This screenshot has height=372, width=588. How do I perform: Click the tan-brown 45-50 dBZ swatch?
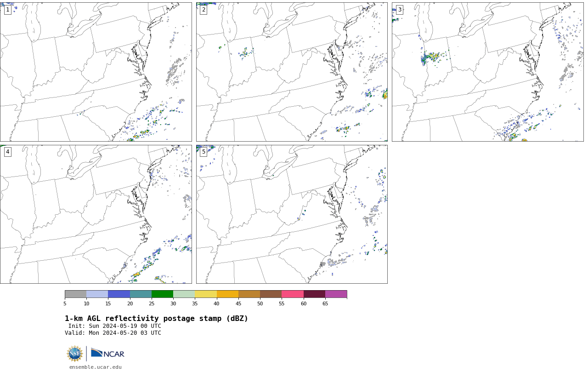(x=249, y=294)
